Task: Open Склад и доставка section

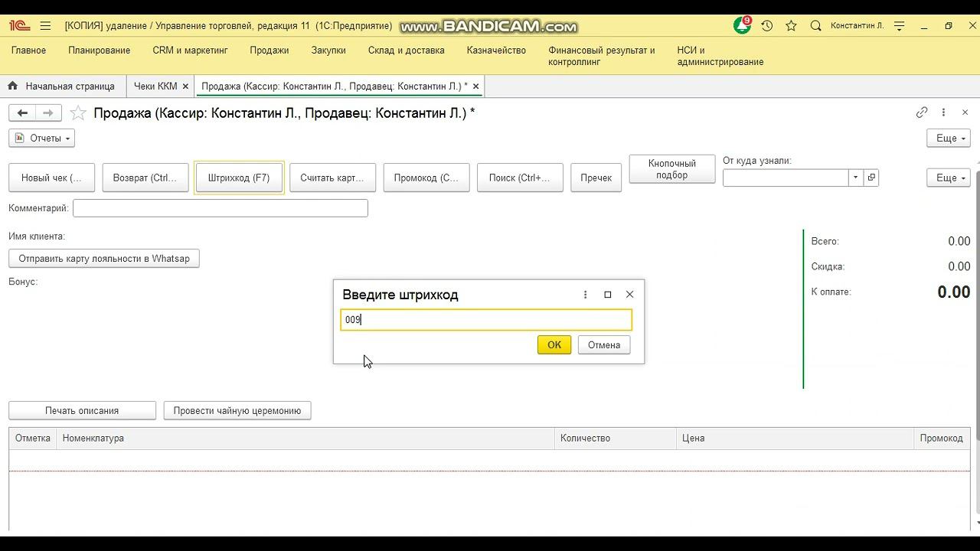Action: coord(406,51)
